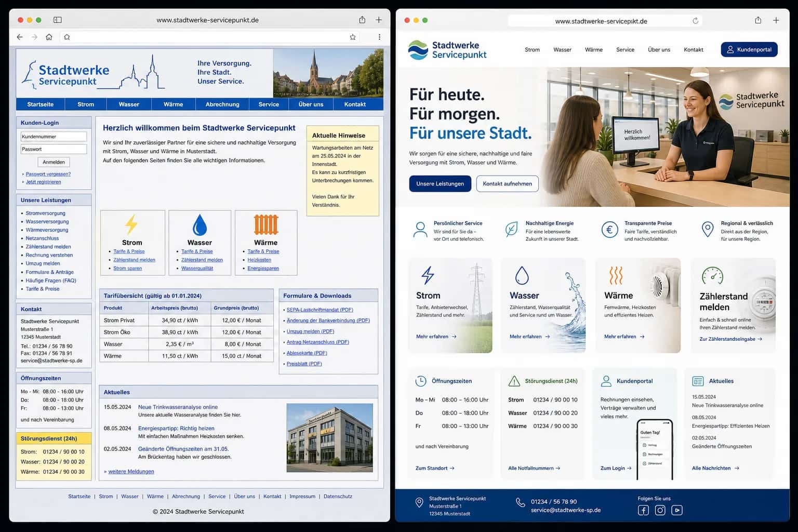The width and height of the screenshot is (798, 532).
Task: Open Zum Standort link
Action: point(435,468)
